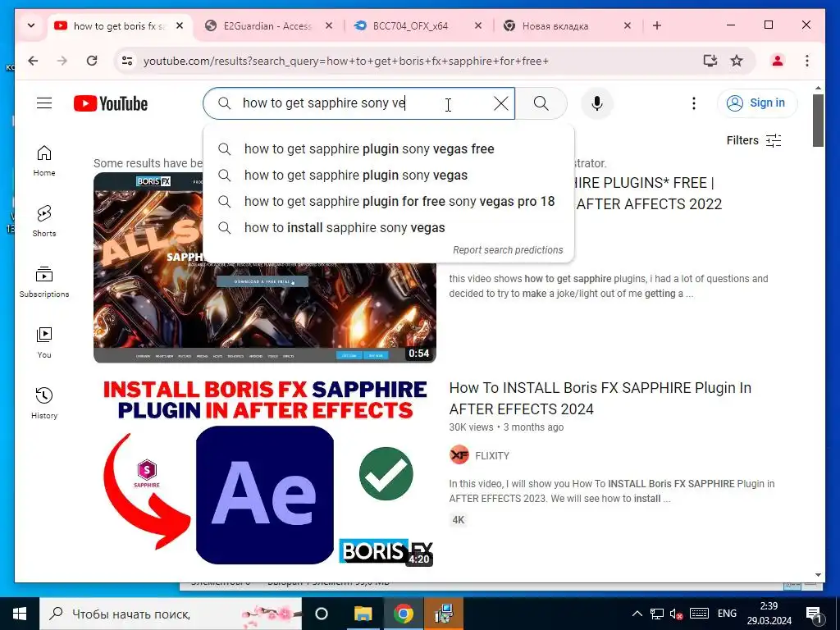Open 'How To INSTALL Boris FX SAPPHIRE Plugin' title
Viewport: 840px width, 630px height.
(x=600, y=399)
